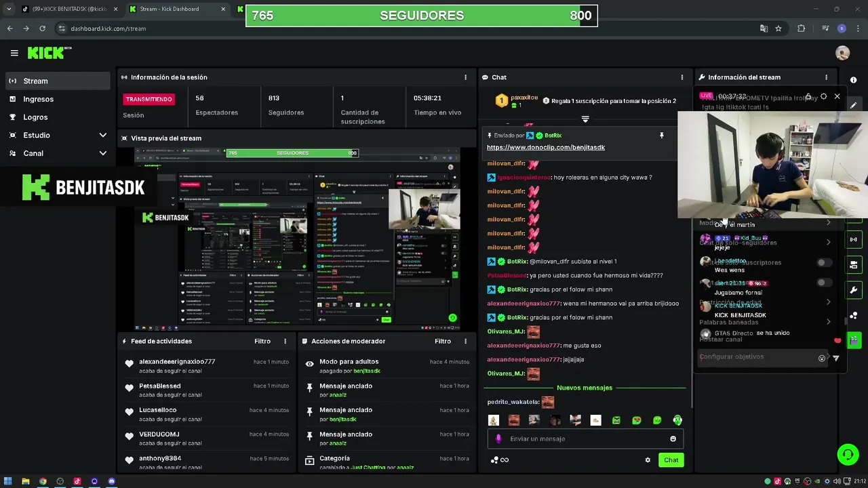Click the eye icon beside Modo para adultos
Viewport: 868px width, 488px height.
click(309, 363)
